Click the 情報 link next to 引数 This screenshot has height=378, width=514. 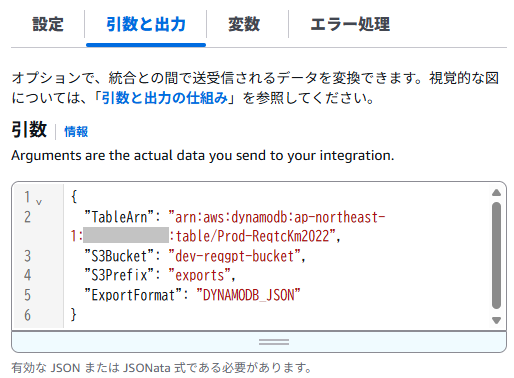tap(76, 132)
